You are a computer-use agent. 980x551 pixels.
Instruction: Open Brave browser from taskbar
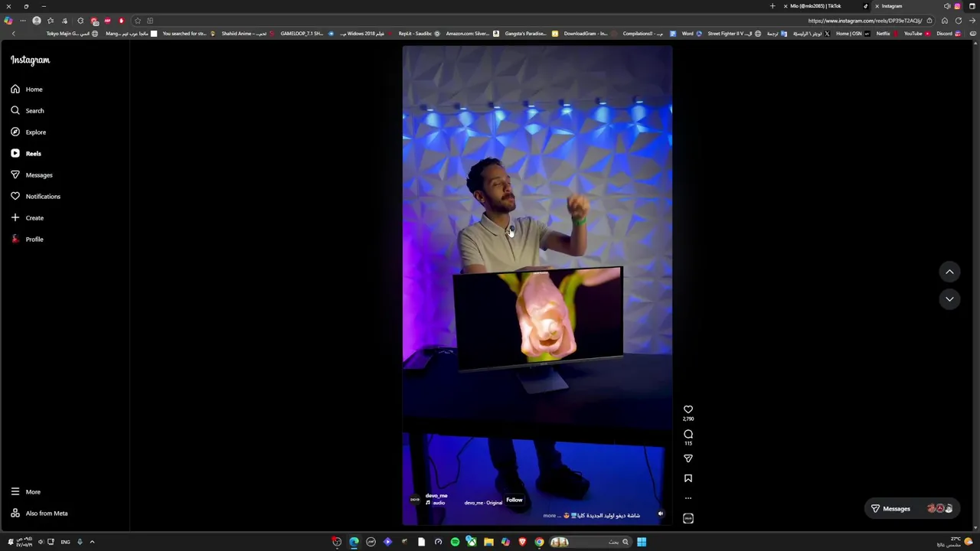pyautogui.click(x=522, y=542)
